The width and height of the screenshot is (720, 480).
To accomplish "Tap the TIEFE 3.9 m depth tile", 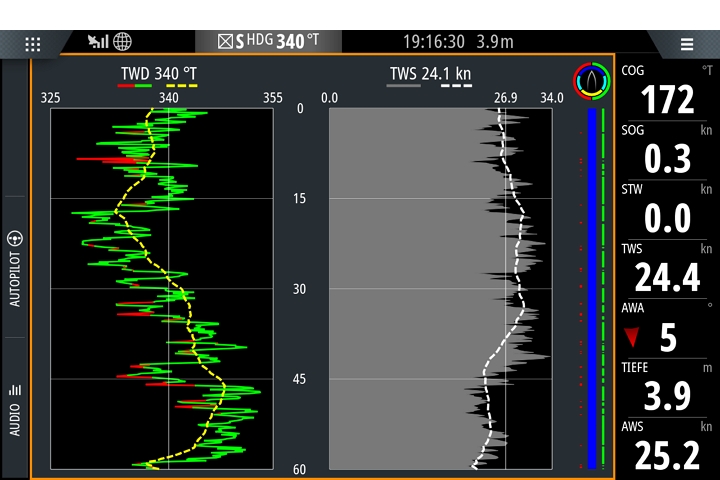I will [667, 388].
